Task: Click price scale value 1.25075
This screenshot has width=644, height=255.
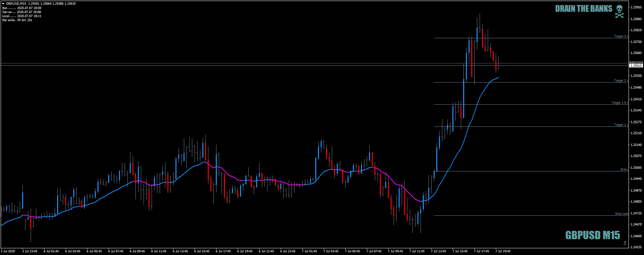Action: click(636, 156)
